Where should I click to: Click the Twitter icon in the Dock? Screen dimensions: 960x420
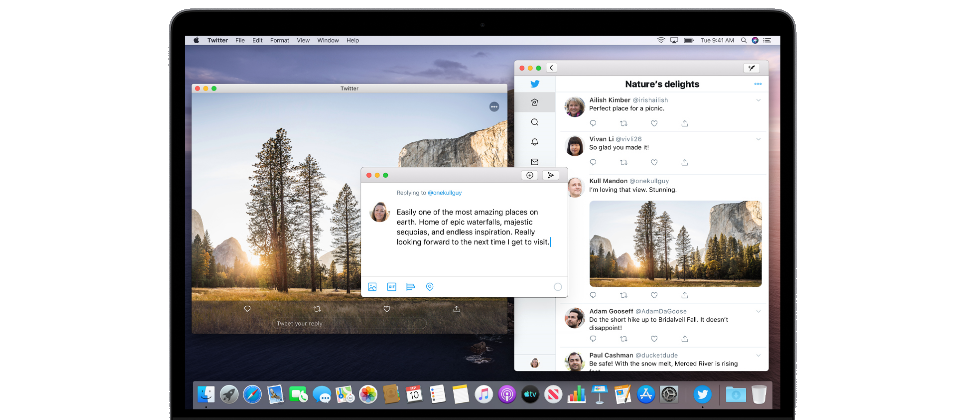(x=702, y=394)
